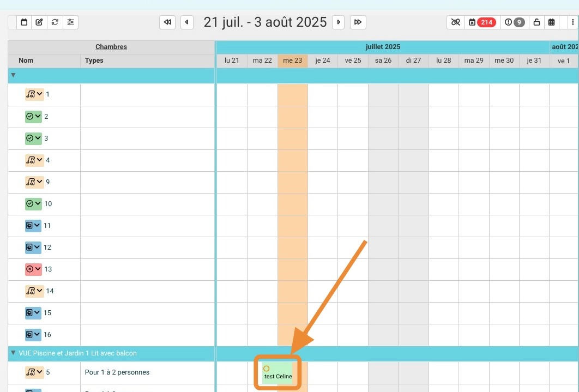Viewport: 579px width, 392px height.
Task: Open the alerts badge showing 9
Action: pyautogui.click(x=514, y=22)
